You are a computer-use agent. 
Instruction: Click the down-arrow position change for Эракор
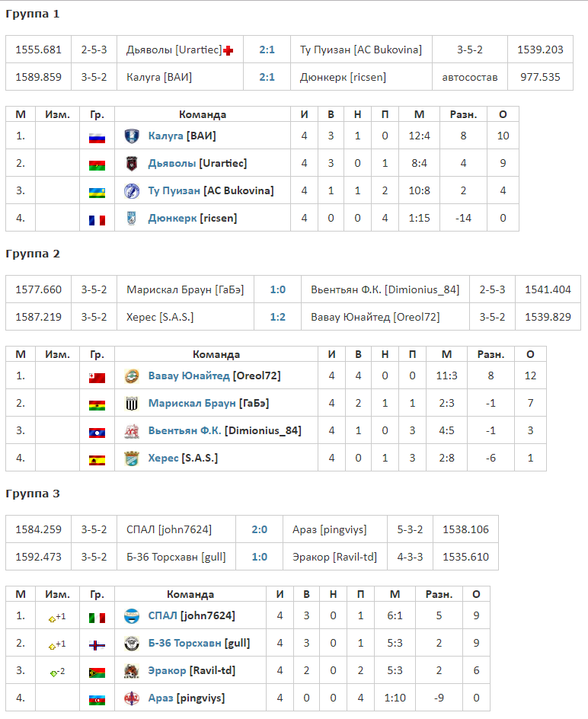coord(53,672)
